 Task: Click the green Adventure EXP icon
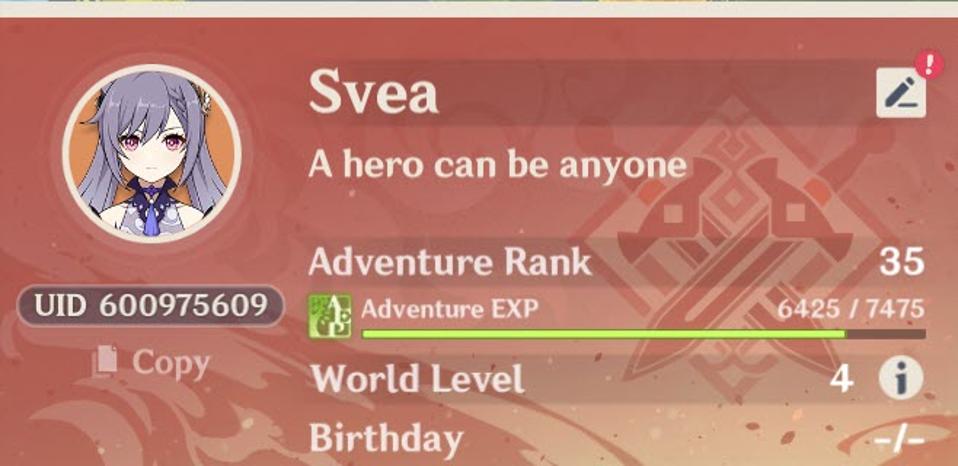click(330, 316)
